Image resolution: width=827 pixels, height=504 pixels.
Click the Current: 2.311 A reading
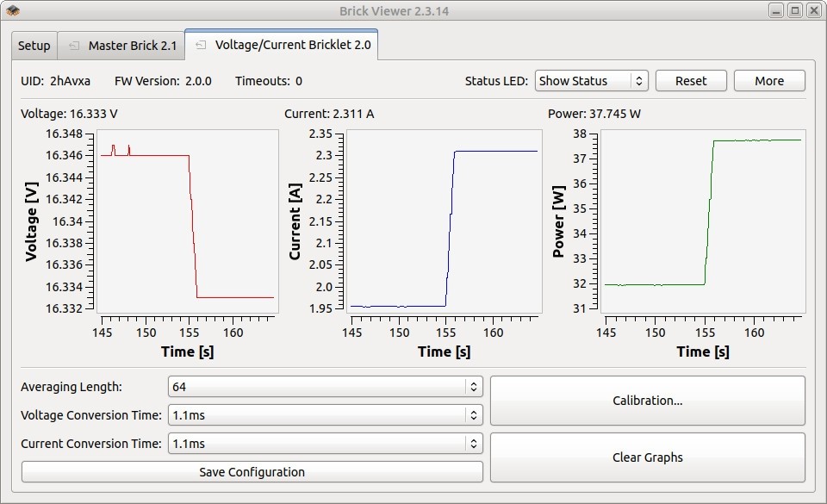coord(329,114)
